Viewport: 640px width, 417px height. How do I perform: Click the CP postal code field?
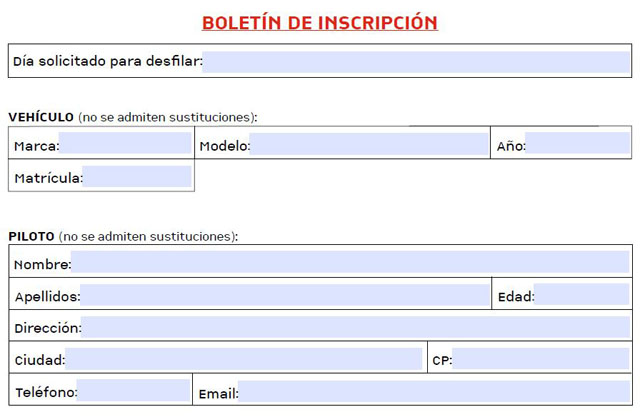(542, 359)
